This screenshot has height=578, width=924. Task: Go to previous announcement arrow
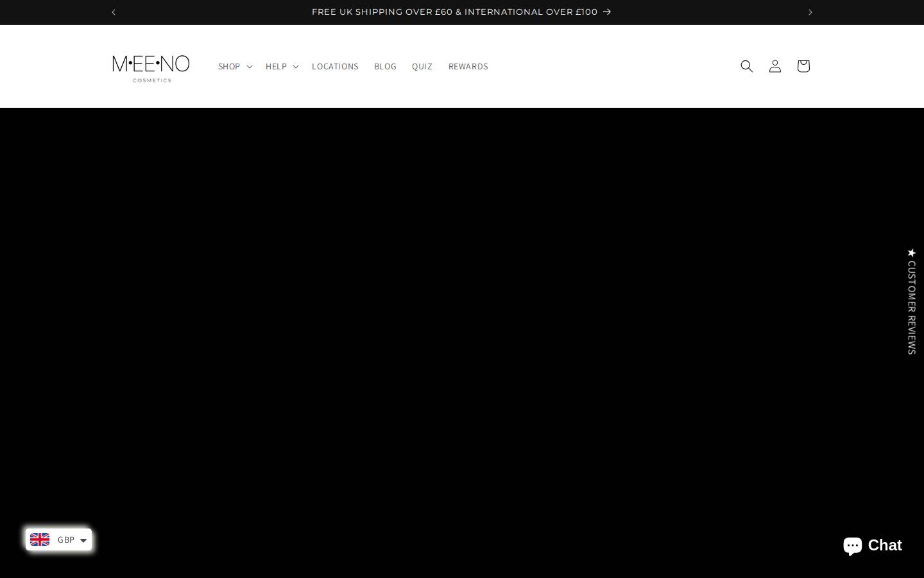click(x=114, y=12)
